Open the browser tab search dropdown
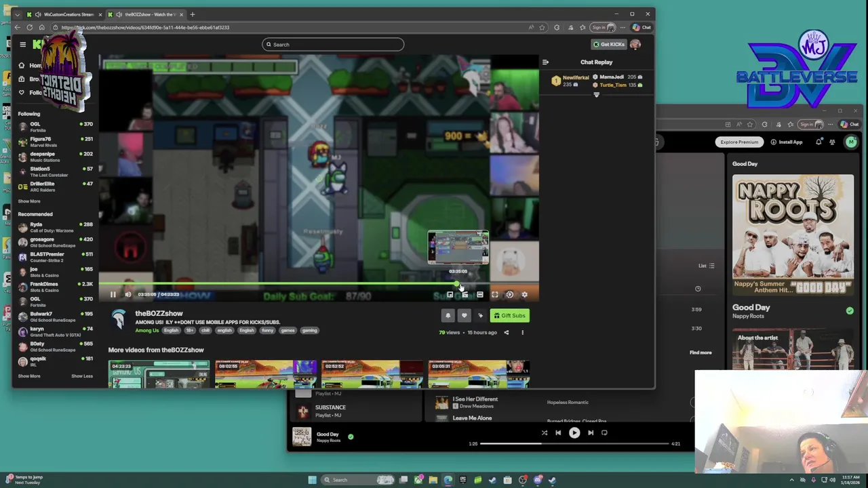 18,14
